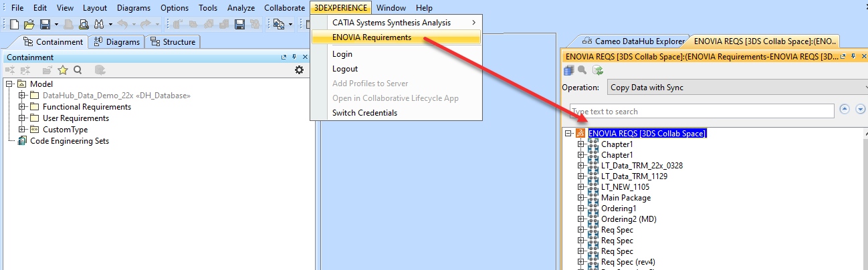Expand the User Requirements package
Screen dimensions: 868x270
coord(22,118)
